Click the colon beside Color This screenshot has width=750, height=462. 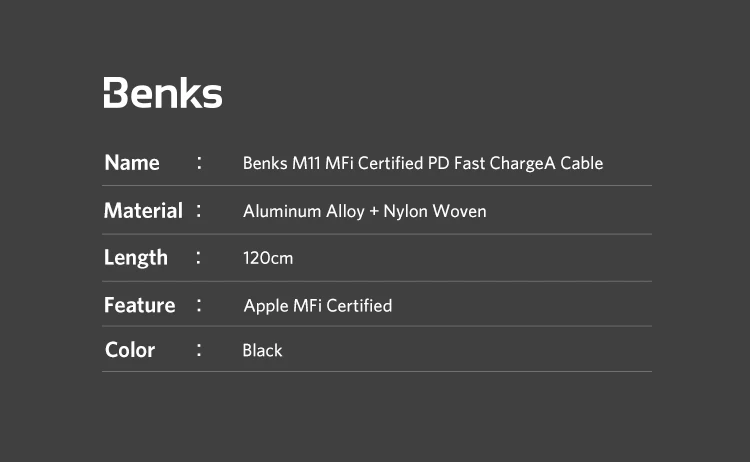[x=200, y=350]
